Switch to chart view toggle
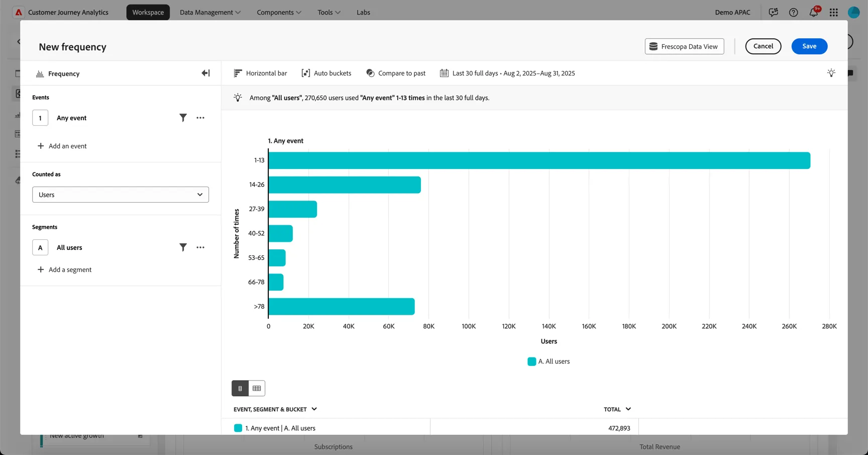This screenshot has width=868, height=455. 240,388
